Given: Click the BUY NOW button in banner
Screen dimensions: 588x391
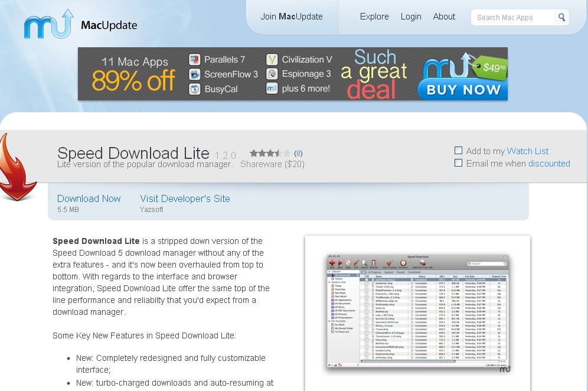Looking at the screenshot, I should click(x=463, y=90).
